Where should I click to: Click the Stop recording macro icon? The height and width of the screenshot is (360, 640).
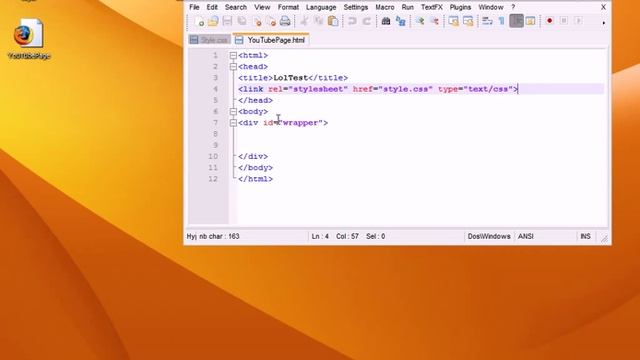point(564,21)
